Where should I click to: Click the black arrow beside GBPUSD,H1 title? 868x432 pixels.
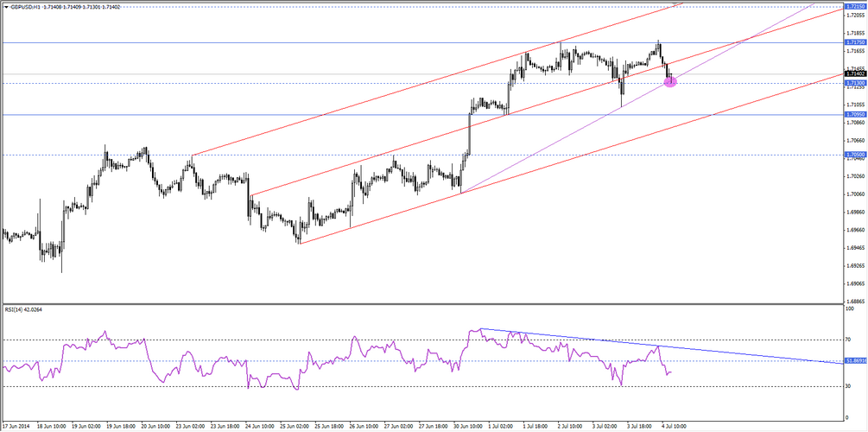tap(5, 7)
